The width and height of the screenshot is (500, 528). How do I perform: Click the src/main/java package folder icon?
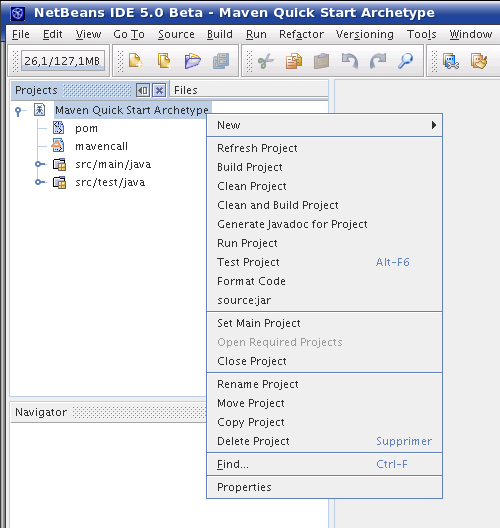pos(59,164)
